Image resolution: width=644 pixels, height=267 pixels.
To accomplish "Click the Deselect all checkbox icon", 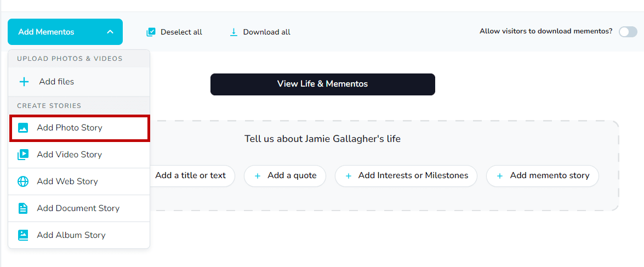I will 151,32.
